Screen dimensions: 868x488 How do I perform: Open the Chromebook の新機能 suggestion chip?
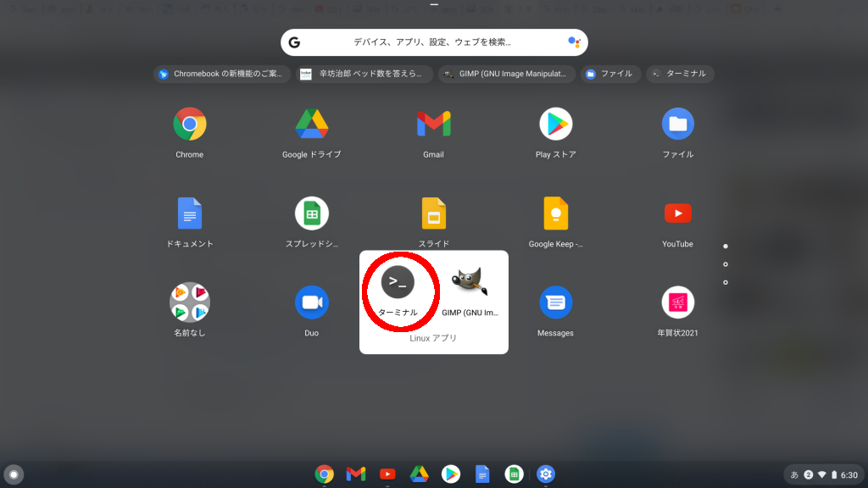tap(221, 74)
